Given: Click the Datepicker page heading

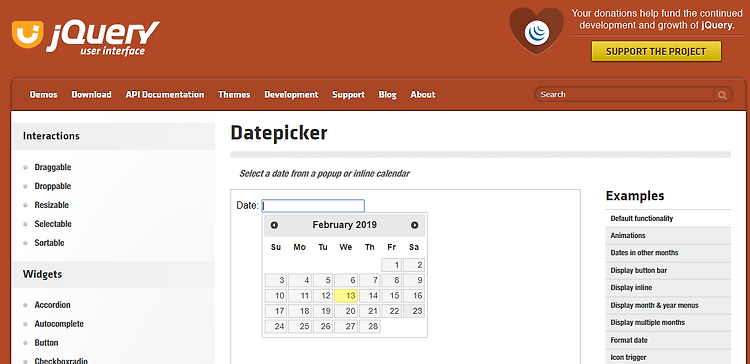Looking at the screenshot, I should 279,132.
